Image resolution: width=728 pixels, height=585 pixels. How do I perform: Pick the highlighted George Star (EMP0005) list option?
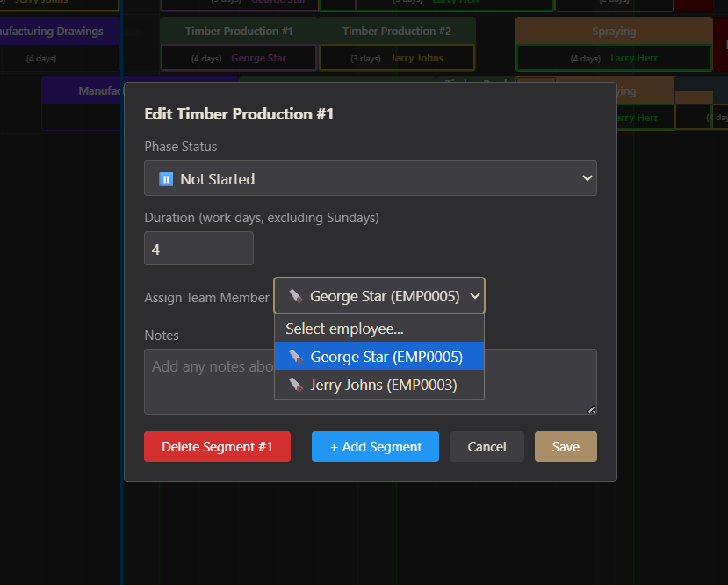coord(386,357)
